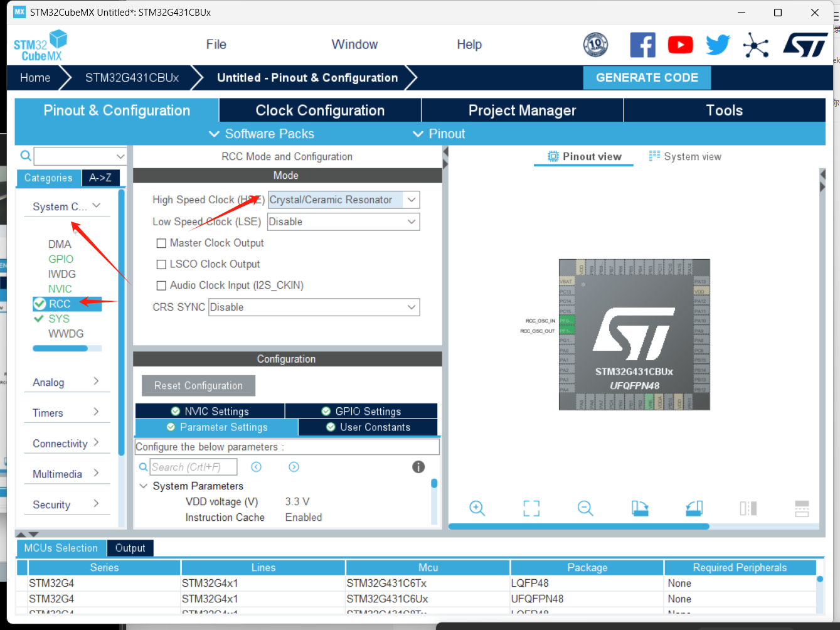Click the STM32G431CBUx breadcrumb
Viewport: 840px width, 630px height.
tap(132, 78)
